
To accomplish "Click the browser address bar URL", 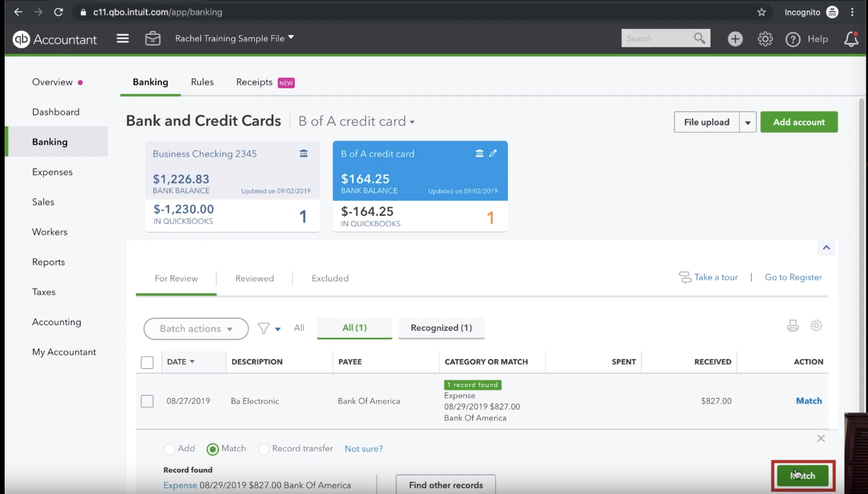I will pos(157,12).
